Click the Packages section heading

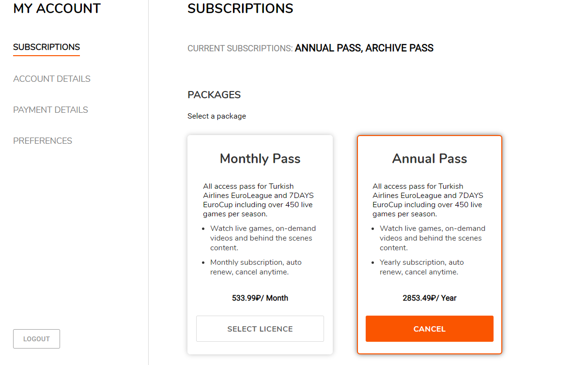coord(214,95)
